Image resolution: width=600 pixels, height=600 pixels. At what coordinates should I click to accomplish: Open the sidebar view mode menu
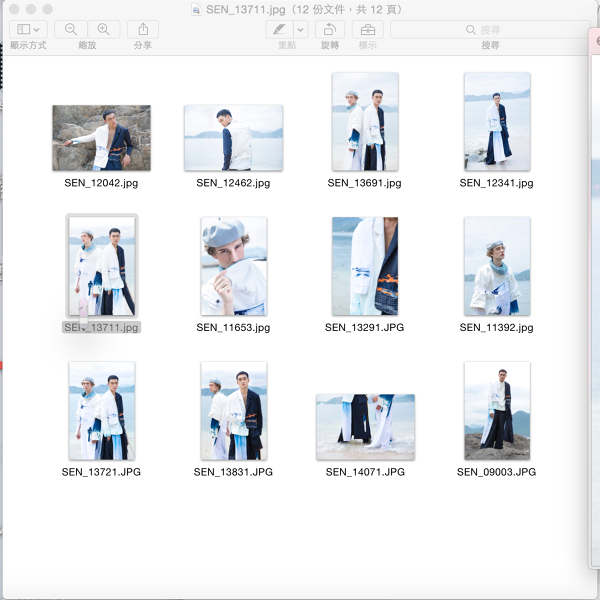[x=28, y=29]
